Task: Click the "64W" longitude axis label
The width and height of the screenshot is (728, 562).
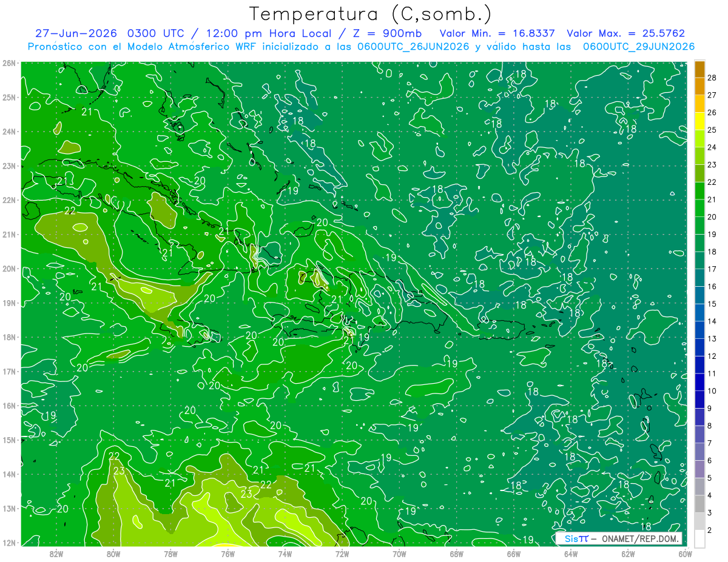Action: coord(570,554)
